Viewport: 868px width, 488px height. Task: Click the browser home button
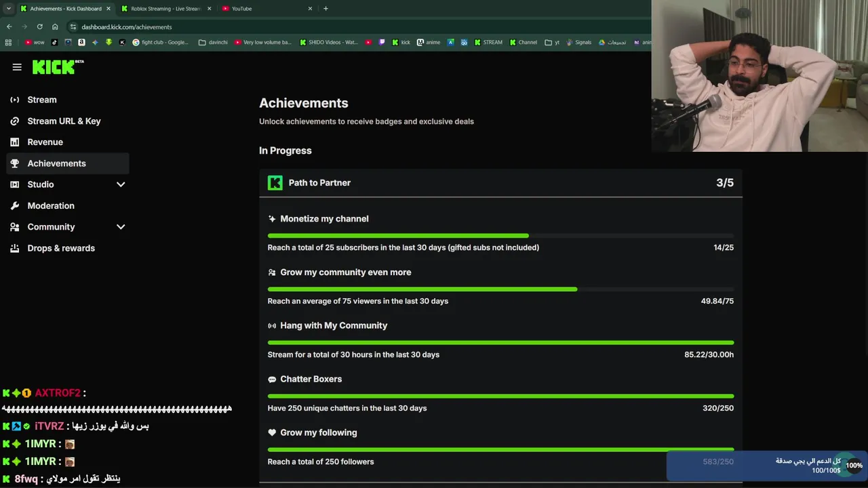click(x=55, y=27)
